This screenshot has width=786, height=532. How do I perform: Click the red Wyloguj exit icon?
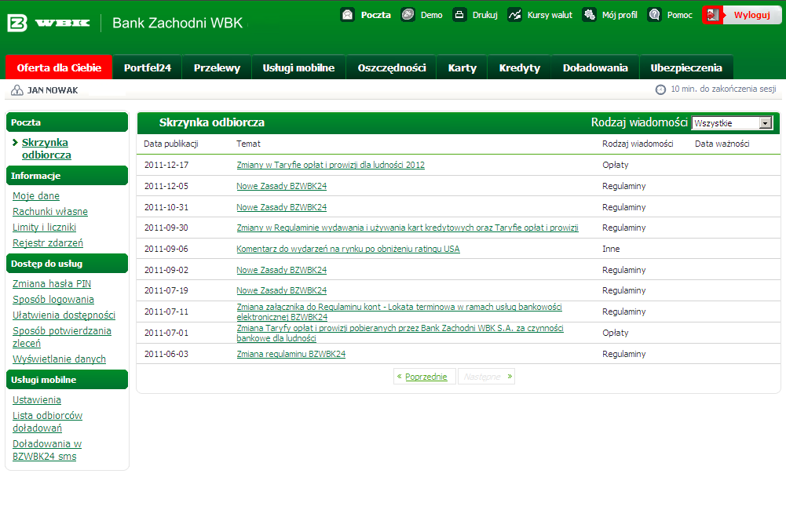(x=713, y=15)
